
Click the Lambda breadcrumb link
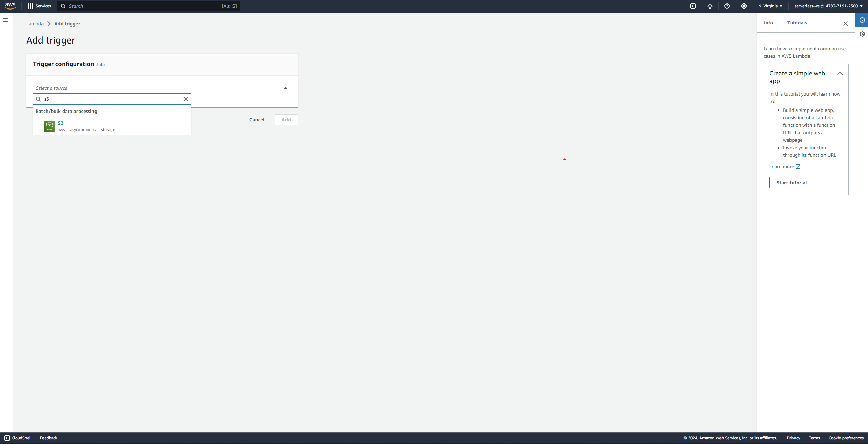tap(35, 24)
